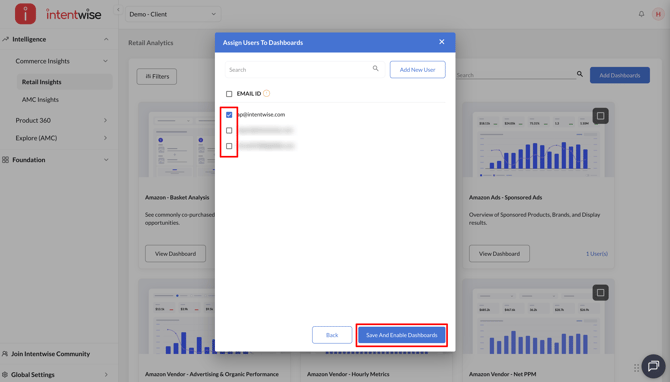Select Amazon Vendor - Net PPM card checkbox
The width and height of the screenshot is (670, 382).
pyautogui.click(x=600, y=293)
